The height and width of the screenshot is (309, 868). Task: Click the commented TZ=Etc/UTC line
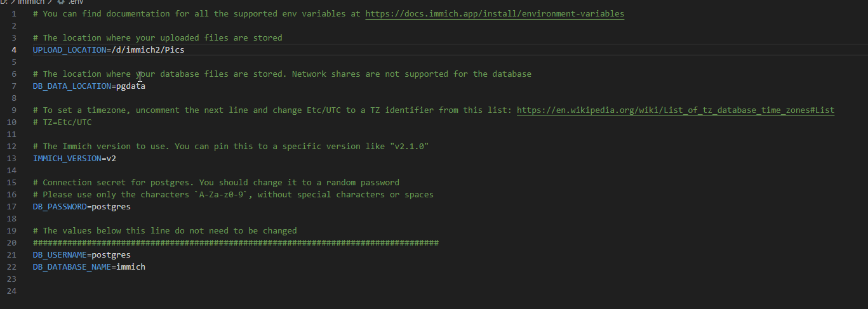(62, 122)
